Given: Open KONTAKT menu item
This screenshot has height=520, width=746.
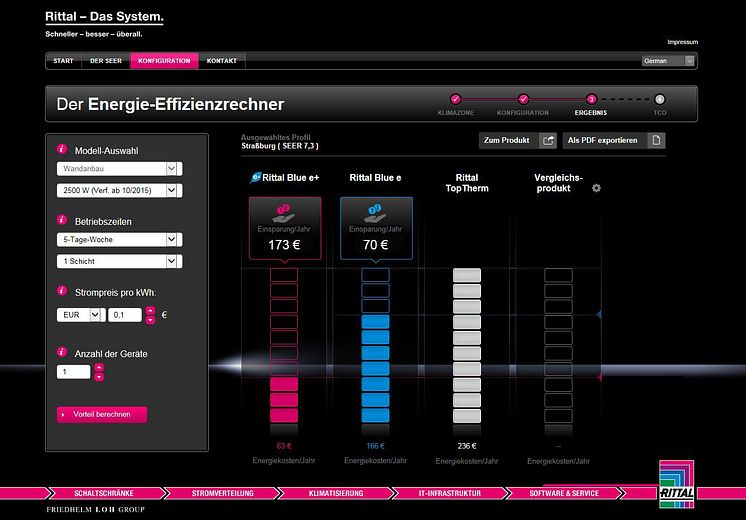Looking at the screenshot, I should 222,61.
